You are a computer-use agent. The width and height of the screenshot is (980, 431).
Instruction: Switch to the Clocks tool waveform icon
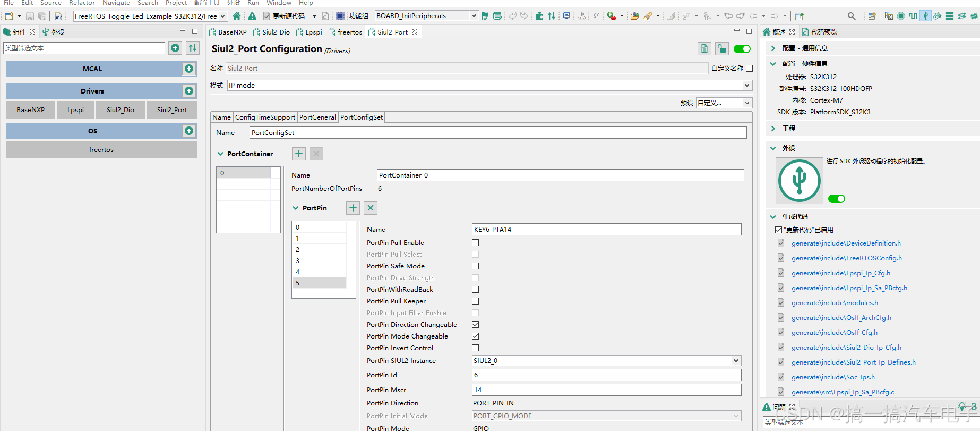point(913,16)
